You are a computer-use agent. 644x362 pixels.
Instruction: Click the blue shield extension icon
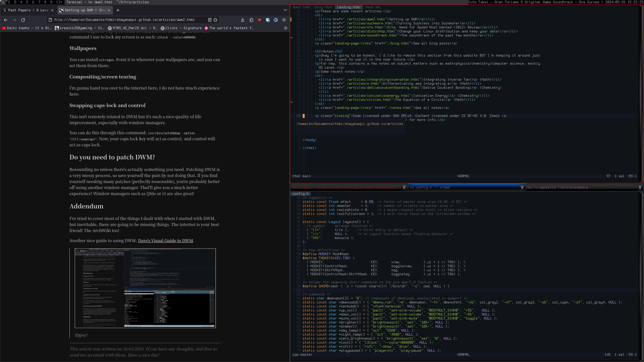268,20
